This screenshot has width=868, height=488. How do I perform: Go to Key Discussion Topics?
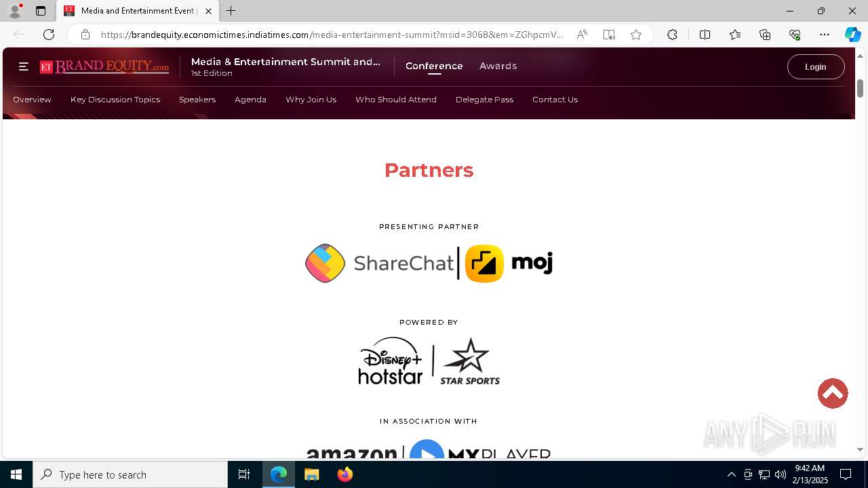click(x=115, y=100)
